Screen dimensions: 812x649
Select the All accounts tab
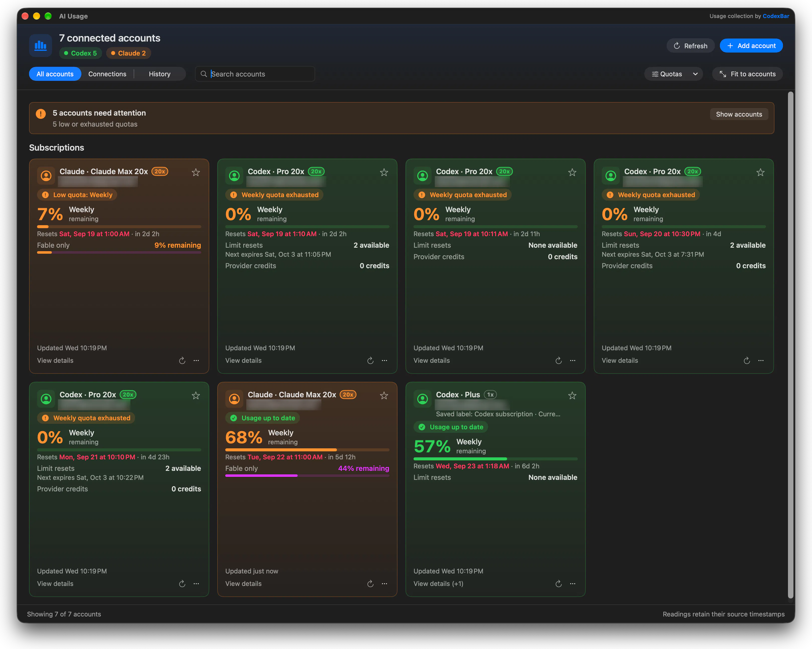tap(55, 74)
